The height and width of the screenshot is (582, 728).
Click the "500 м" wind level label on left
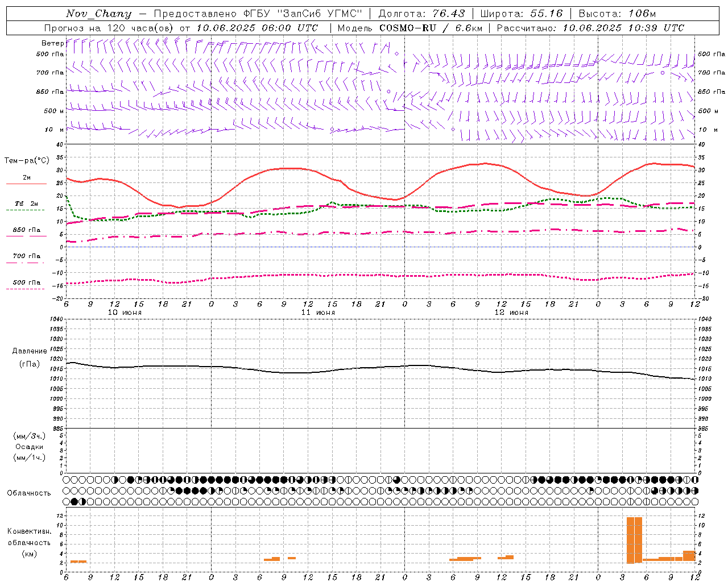pyautogui.click(x=54, y=111)
